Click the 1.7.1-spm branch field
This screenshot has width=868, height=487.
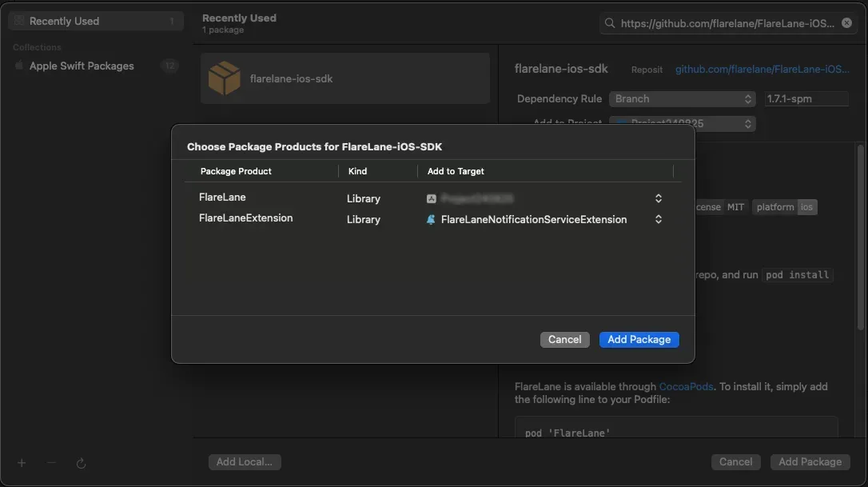click(806, 99)
